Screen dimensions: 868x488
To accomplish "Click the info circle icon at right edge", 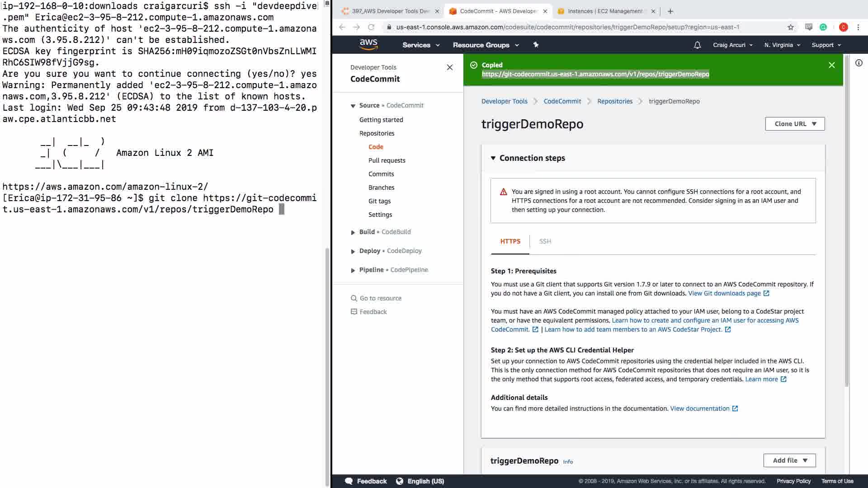I will click(x=859, y=63).
